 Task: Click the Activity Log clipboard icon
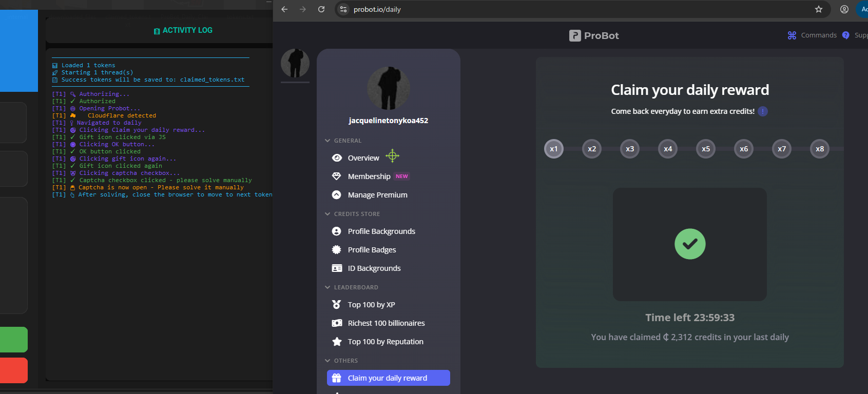157,31
